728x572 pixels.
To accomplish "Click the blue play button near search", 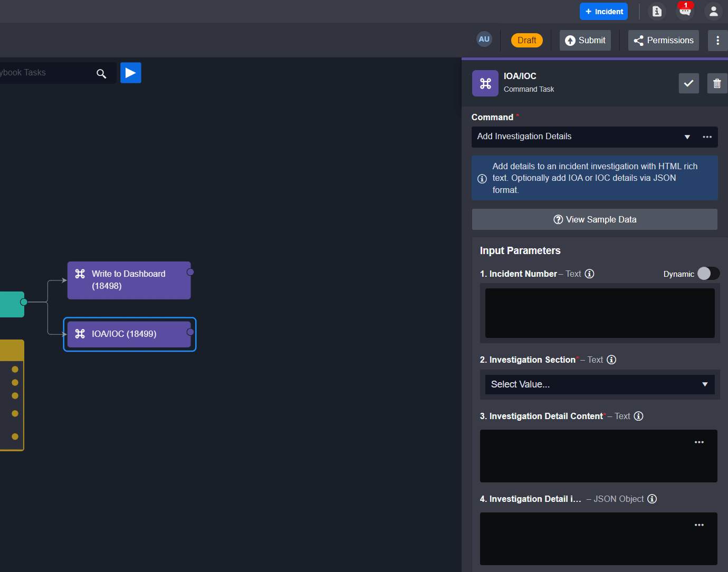I will tap(130, 73).
